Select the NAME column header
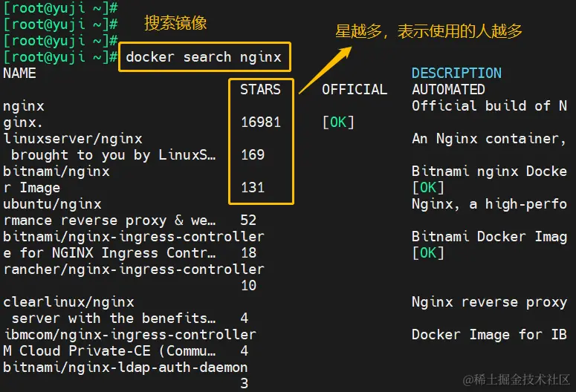The image size is (576, 392). (19, 73)
